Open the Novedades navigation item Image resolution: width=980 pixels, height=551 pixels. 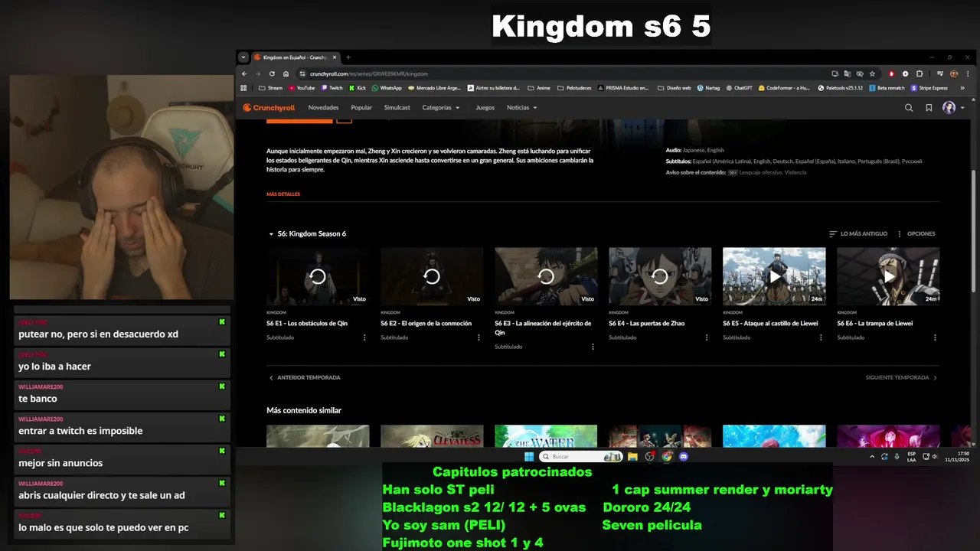coord(323,108)
